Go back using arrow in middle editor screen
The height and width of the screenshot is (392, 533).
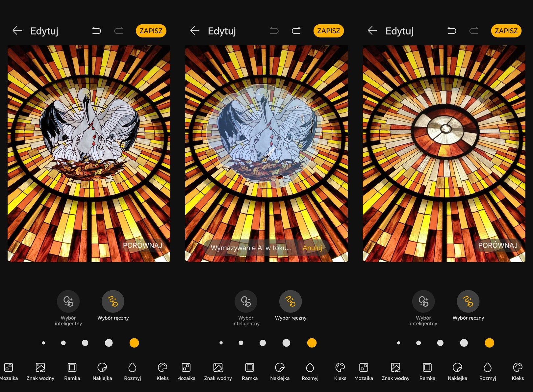pyautogui.click(x=195, y=31)
